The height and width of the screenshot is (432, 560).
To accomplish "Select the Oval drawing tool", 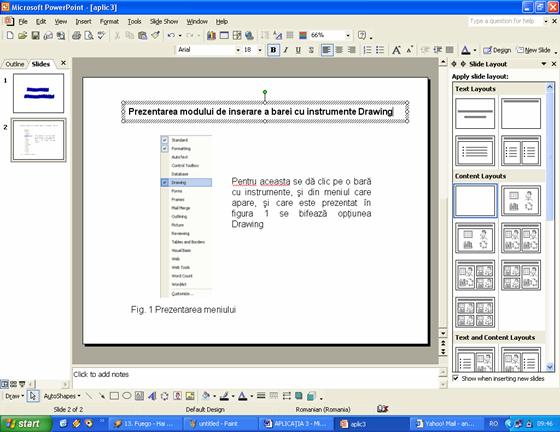I will [x=127, y=396].
